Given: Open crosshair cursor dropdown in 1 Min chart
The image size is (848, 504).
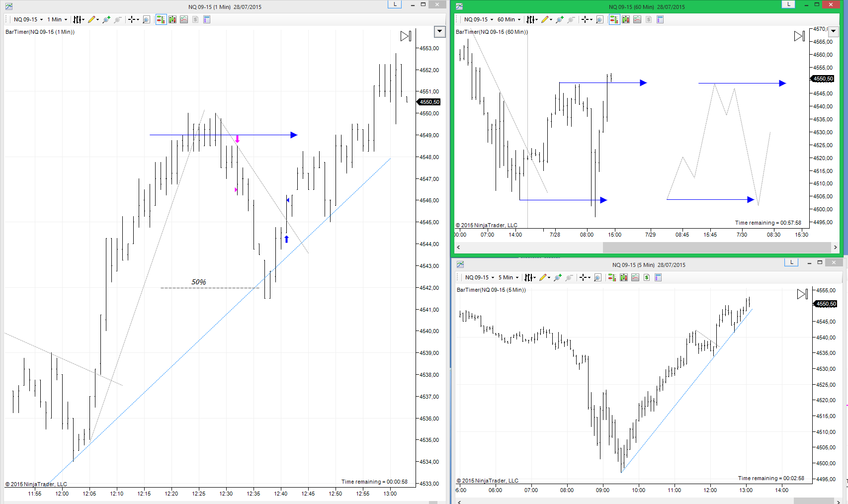Looking at the screenshot, I should [x=133, y=19].
